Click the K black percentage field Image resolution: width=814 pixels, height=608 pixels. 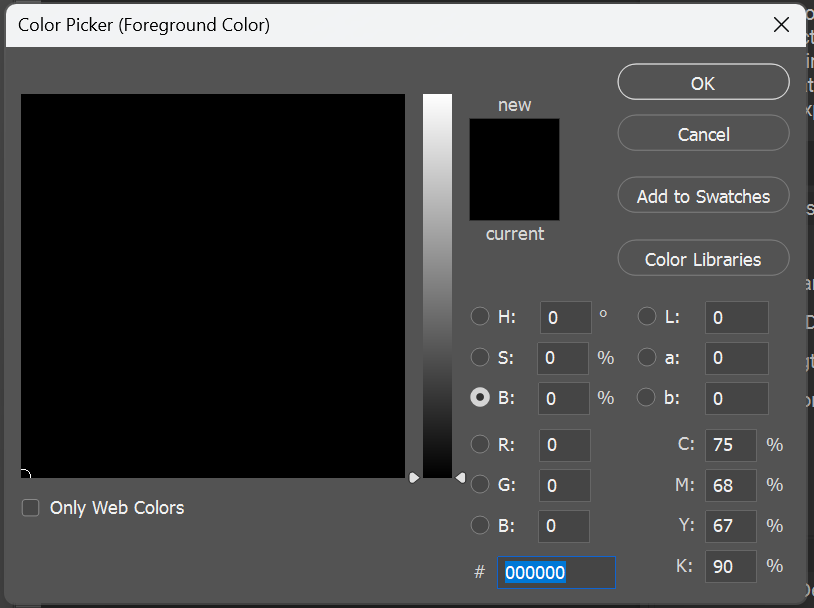click(x=730, y=566)
